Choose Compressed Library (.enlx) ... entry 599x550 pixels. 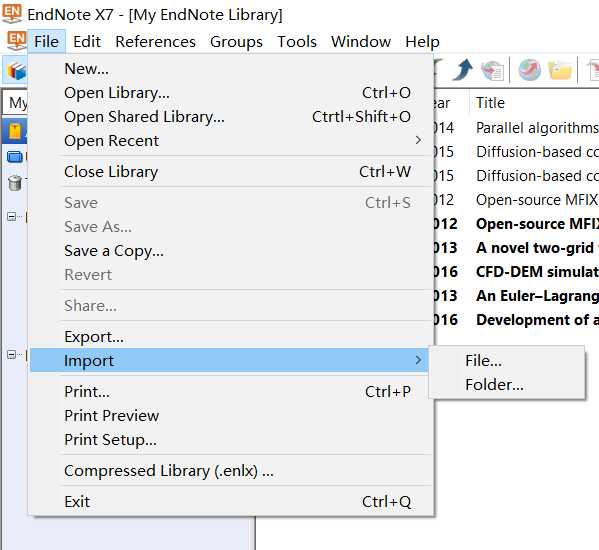point(232,471)
